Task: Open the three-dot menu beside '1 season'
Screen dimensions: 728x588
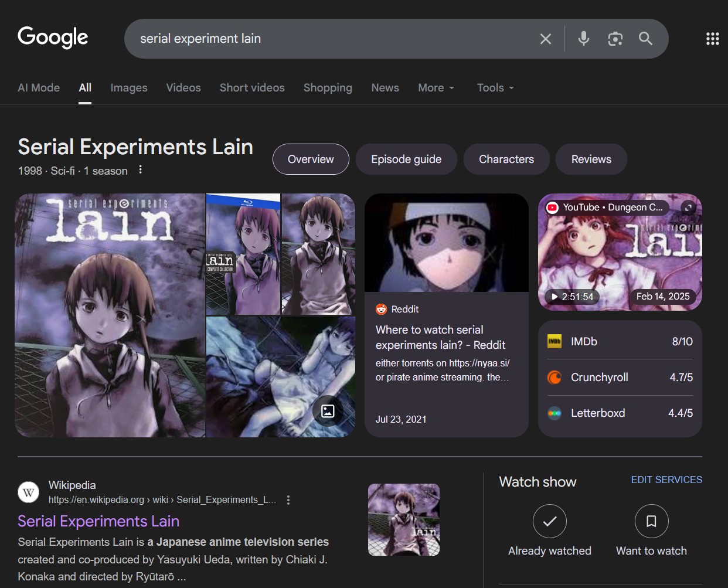Action: pos(140,170)
